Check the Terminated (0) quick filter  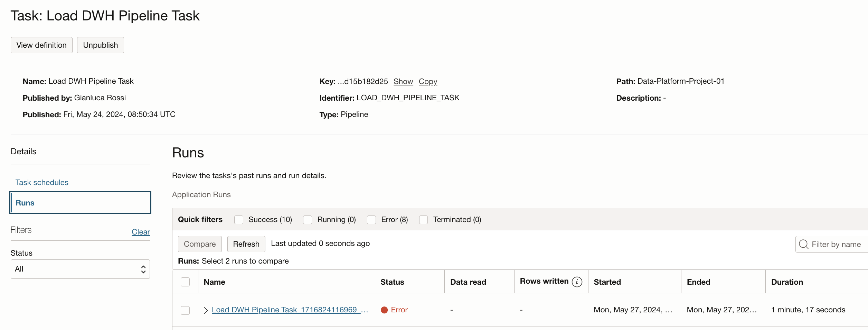423,220
